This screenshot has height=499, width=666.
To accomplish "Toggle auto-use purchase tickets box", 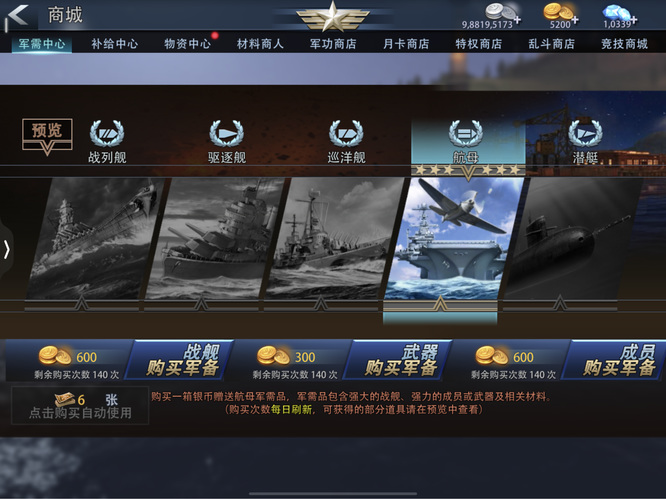I will coord(80,405).
